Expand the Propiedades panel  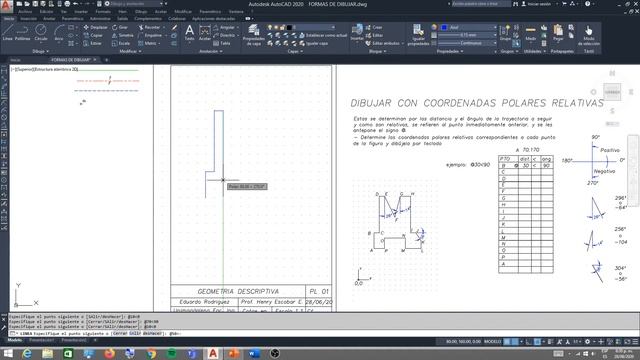(450, 51)
